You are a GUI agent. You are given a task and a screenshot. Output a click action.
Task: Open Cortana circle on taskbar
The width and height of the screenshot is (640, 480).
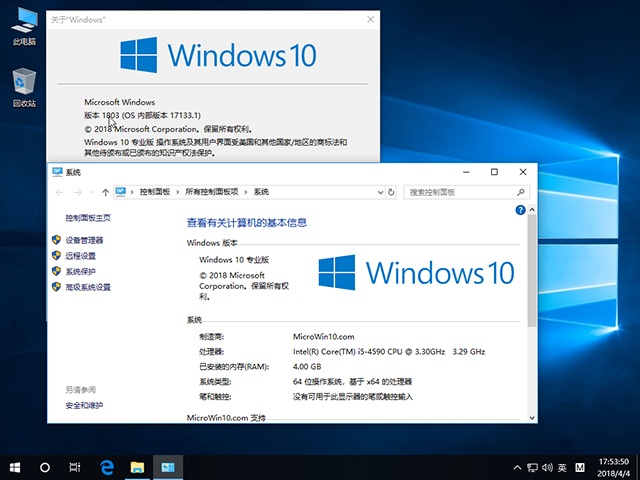[45, 467]
